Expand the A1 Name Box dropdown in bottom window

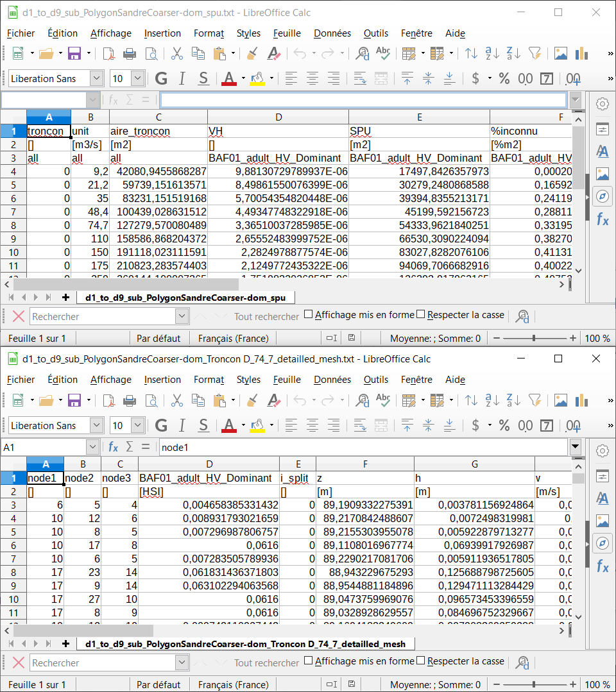[x=93, y=447]
